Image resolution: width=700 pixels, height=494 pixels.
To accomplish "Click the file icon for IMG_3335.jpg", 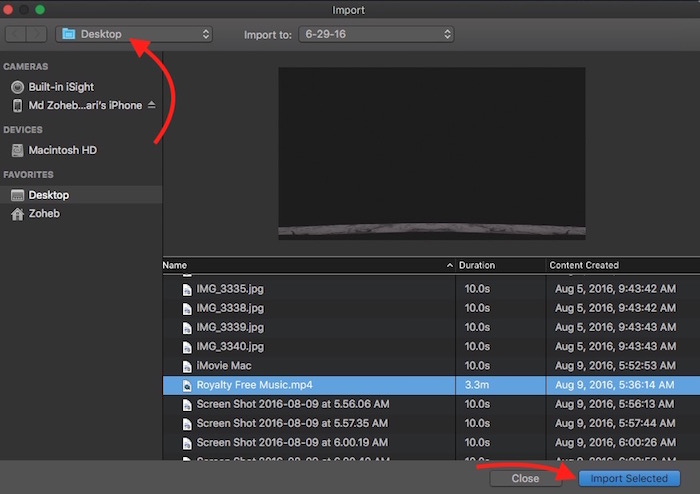I will [185, 289].
